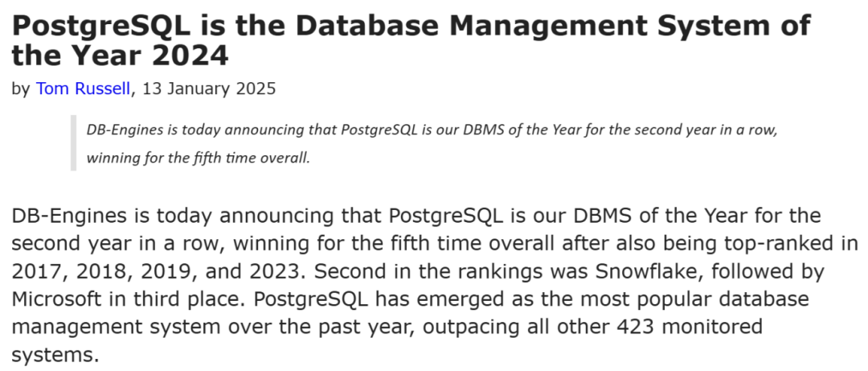Click the number 423 in the paragraph
Screen dimensions: 868x371
tap(634, 328)
